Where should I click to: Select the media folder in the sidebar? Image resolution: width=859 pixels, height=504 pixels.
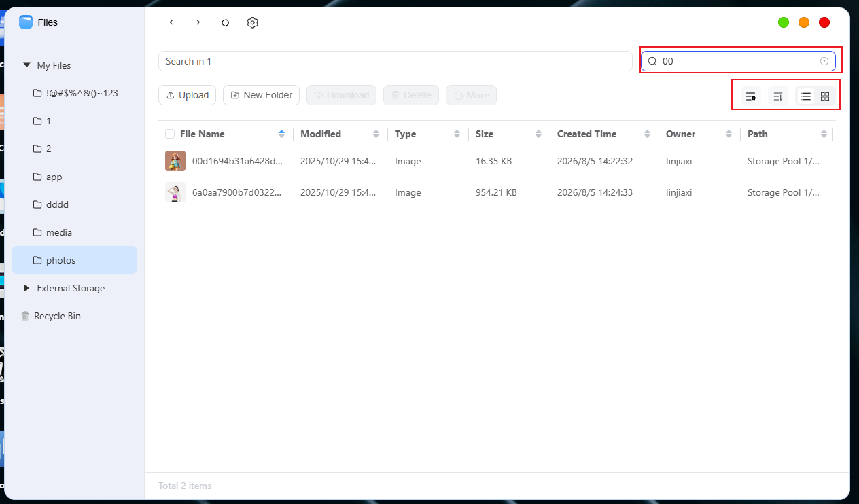[x=74, y=232]
